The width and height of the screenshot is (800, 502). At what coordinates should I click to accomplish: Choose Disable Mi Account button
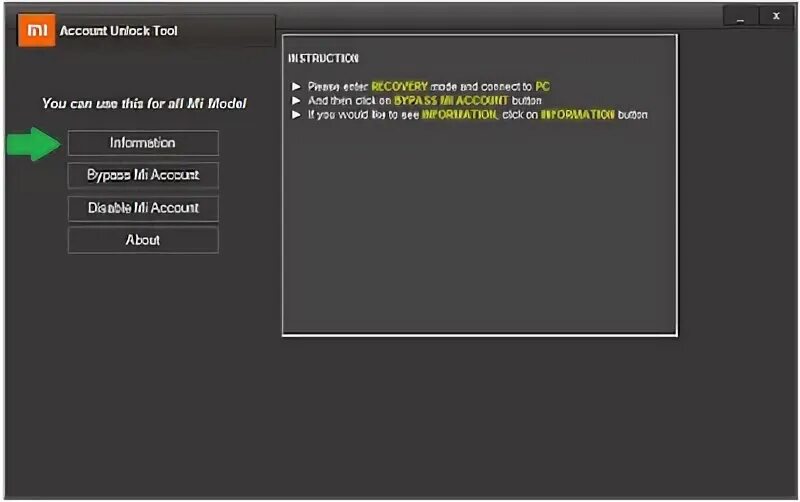coord(143,208)
